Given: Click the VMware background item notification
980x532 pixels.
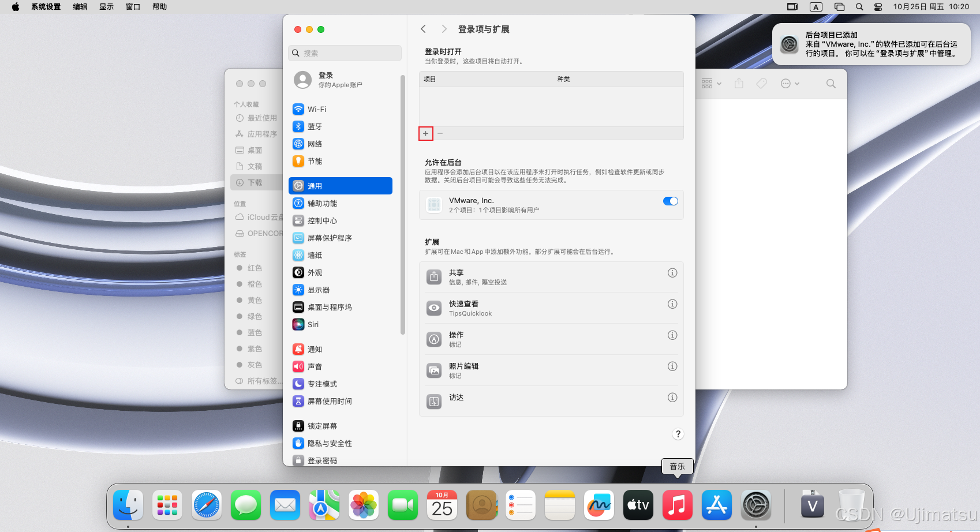Looking at the screenshot, I should click(871, 44).
